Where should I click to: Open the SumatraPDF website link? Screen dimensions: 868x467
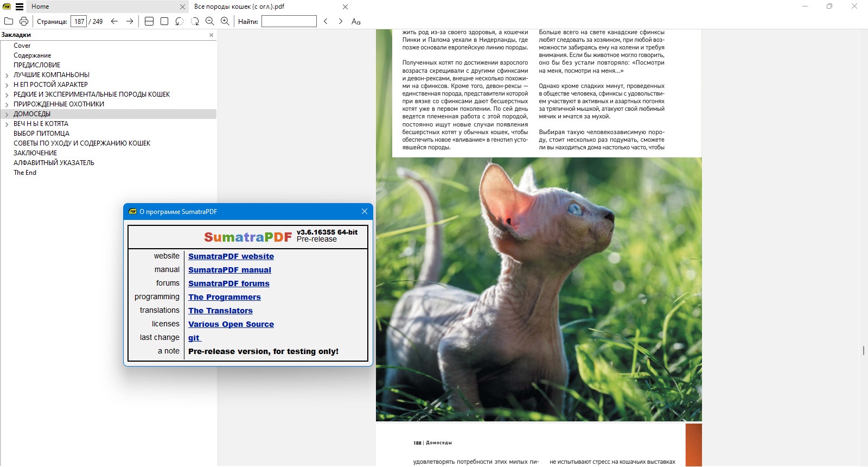pyautogui.click(x=231, y=256)
